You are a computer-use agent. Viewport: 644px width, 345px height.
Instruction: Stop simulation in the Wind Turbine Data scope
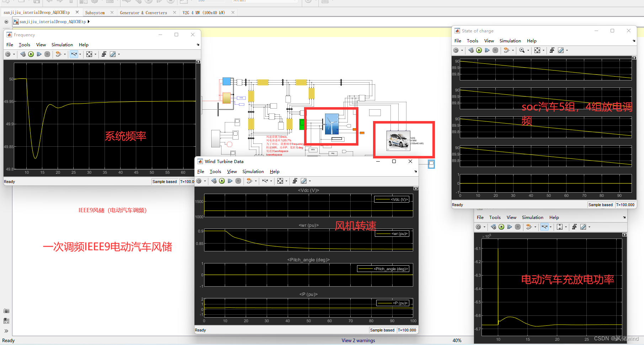click(x=238, y=181)
